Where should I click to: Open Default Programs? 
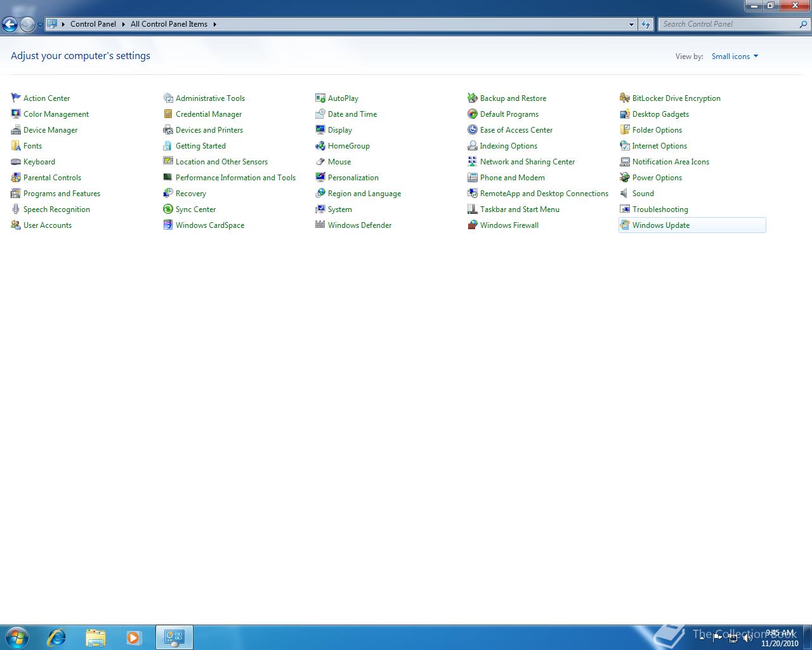[509, 114]
